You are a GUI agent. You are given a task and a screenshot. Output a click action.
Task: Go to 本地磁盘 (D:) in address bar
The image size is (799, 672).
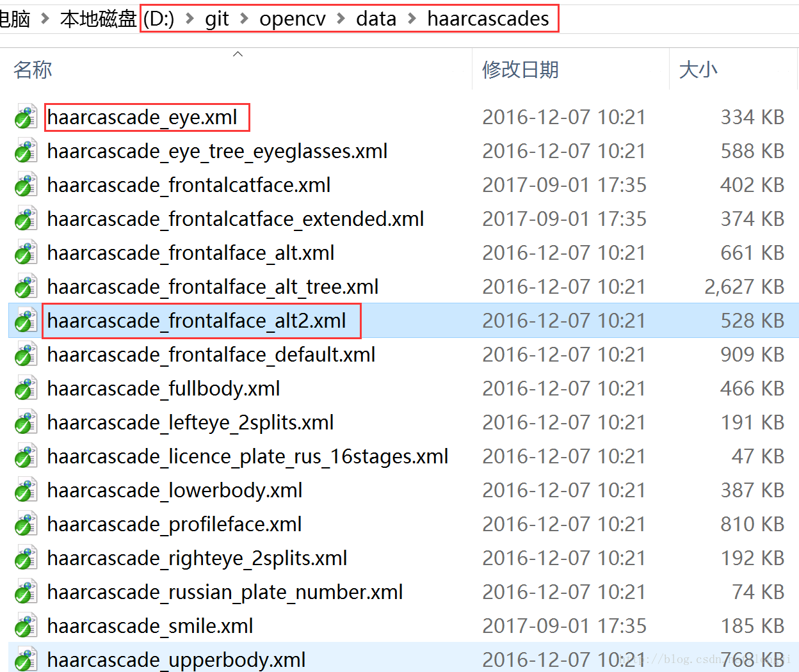(117, 19)
